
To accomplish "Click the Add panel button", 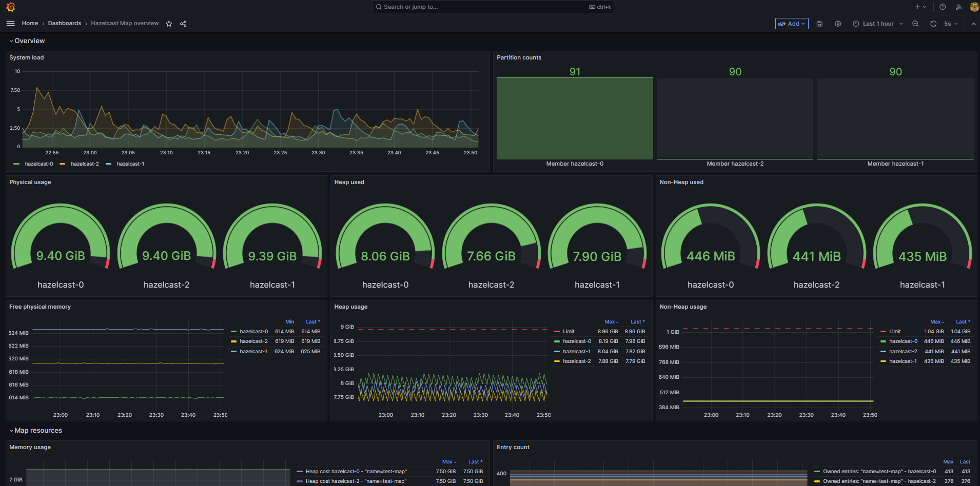I will pyautogui.click(x=792, y=24).
